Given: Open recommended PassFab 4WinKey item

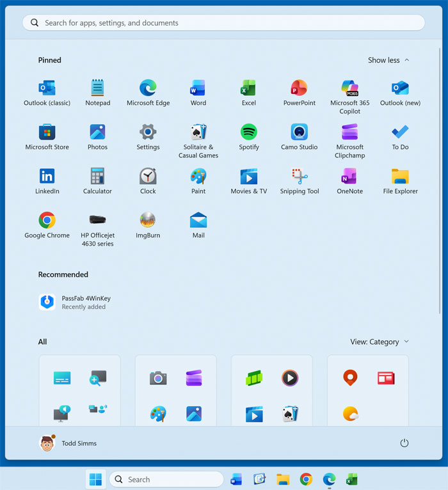Looking at the screenshot, I should (x=75, y=302).
